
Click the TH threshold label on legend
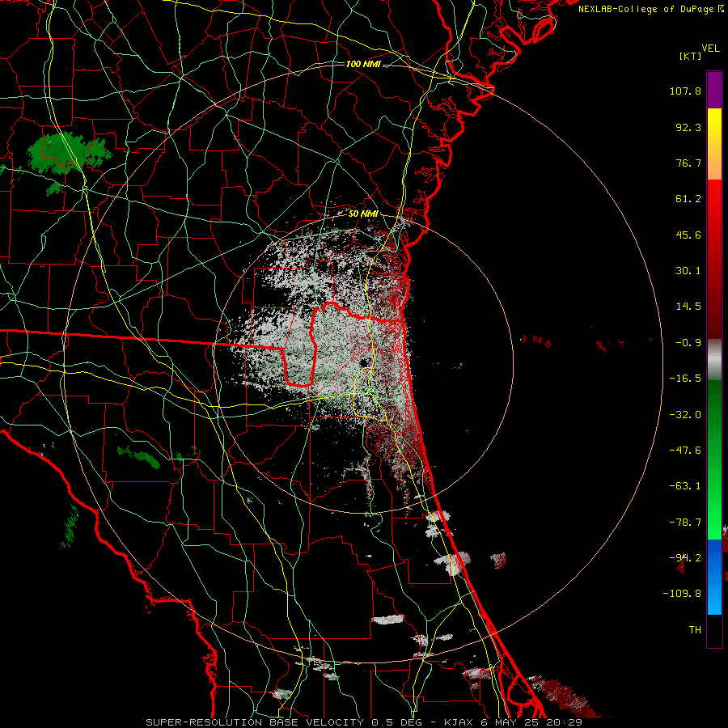(x=695, y=630)
